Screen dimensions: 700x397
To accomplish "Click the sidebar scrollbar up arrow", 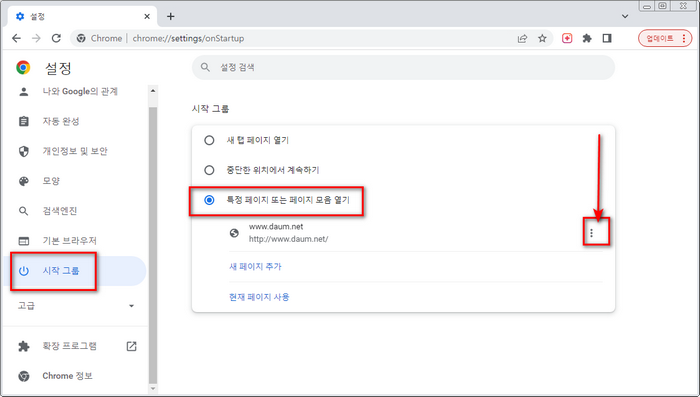I will (153, 91).
